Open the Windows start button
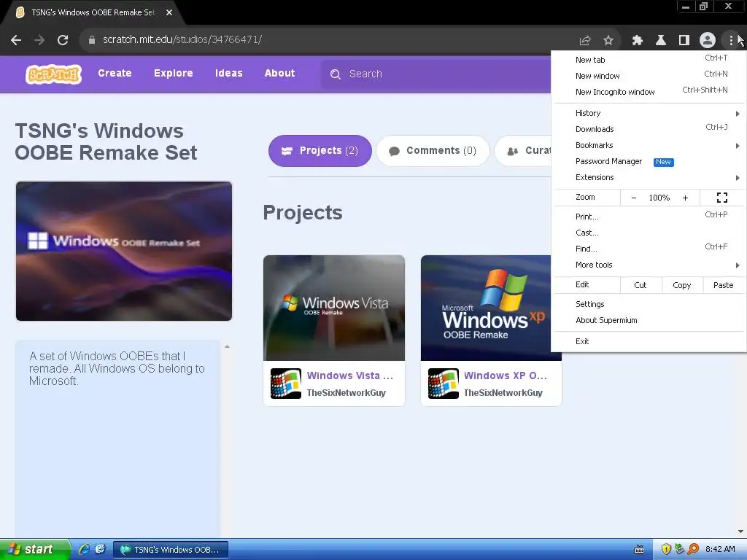Screen dimensions: 747x560 tap(34, 549)
